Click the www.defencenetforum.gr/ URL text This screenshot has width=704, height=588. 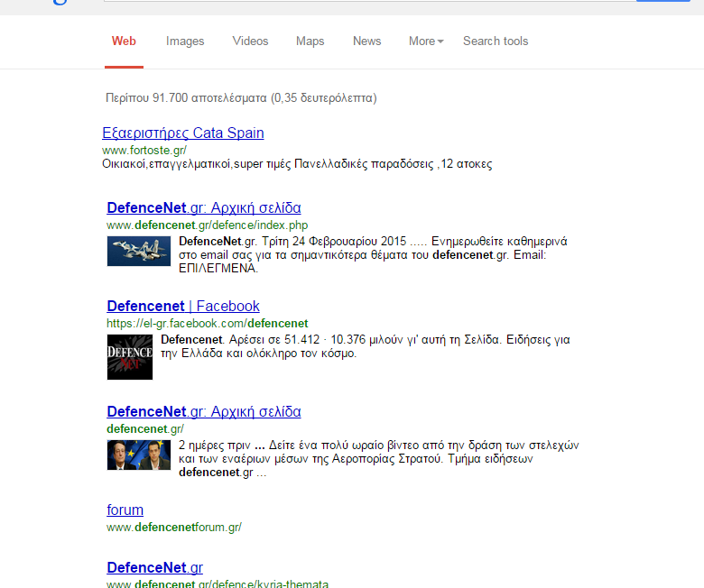pyautogui.click(x=174, y=528)
